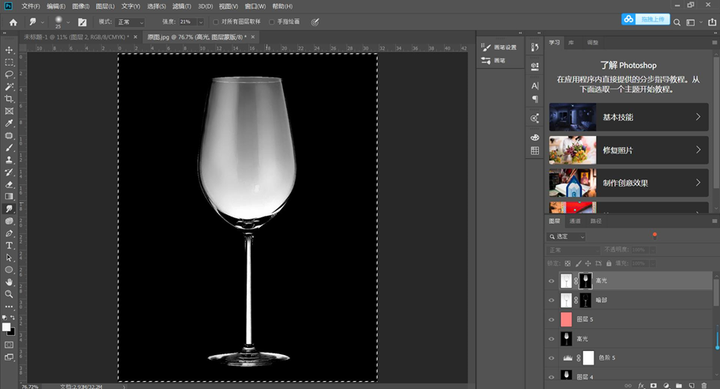Enable 对所有图层取样 checkbox

coord(216,22)
